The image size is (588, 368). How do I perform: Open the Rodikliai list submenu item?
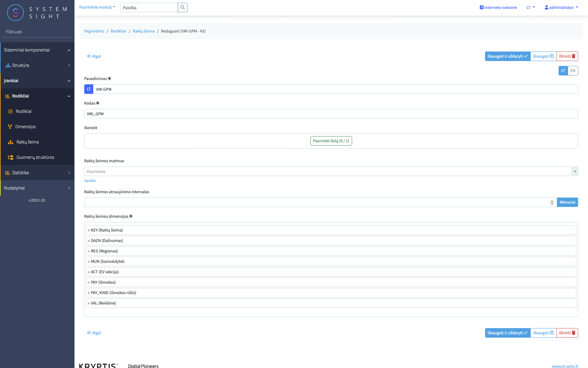pos(37,111)
